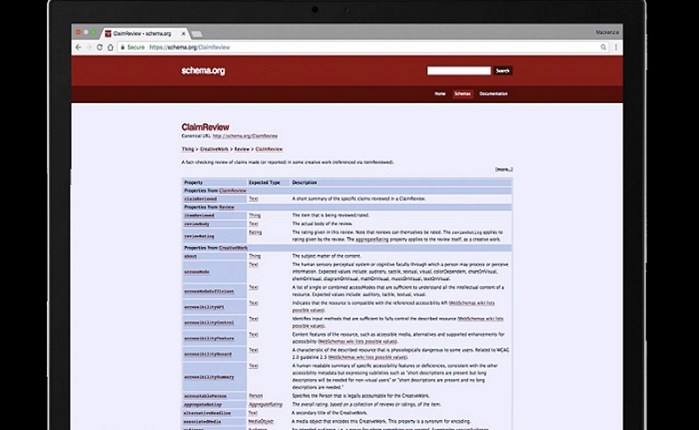Click Thing in the breadcrumb
The image size is (699, 430).
click(188, 149)
